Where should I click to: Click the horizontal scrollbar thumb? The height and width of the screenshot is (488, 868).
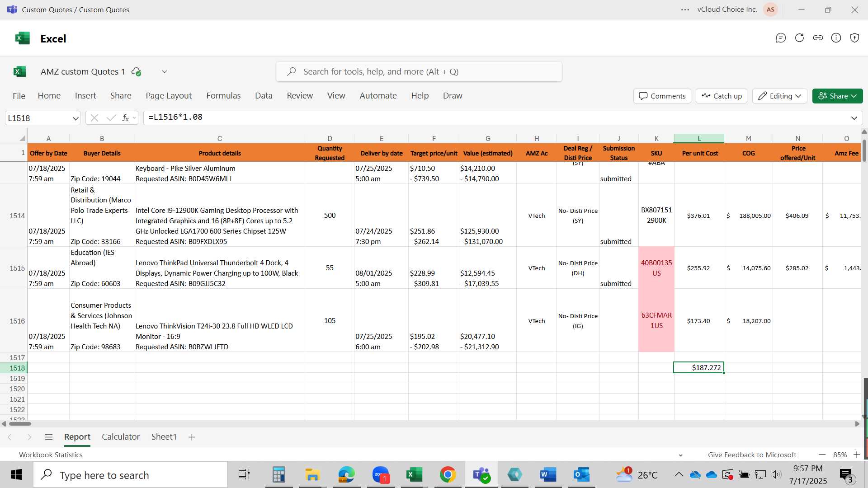(x=20, y=424)
